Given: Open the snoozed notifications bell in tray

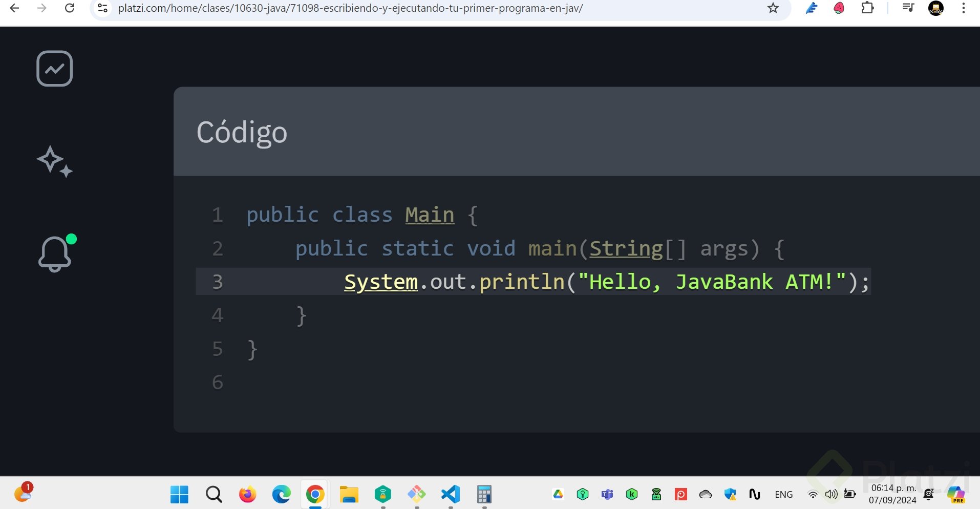Looking at the screenshot, I should click(x=929, y=494).
